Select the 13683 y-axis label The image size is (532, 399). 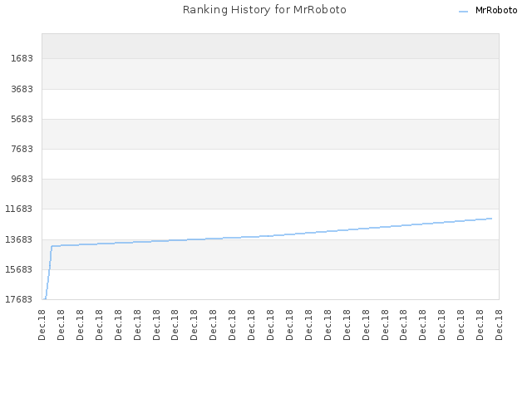coord(19,239)
